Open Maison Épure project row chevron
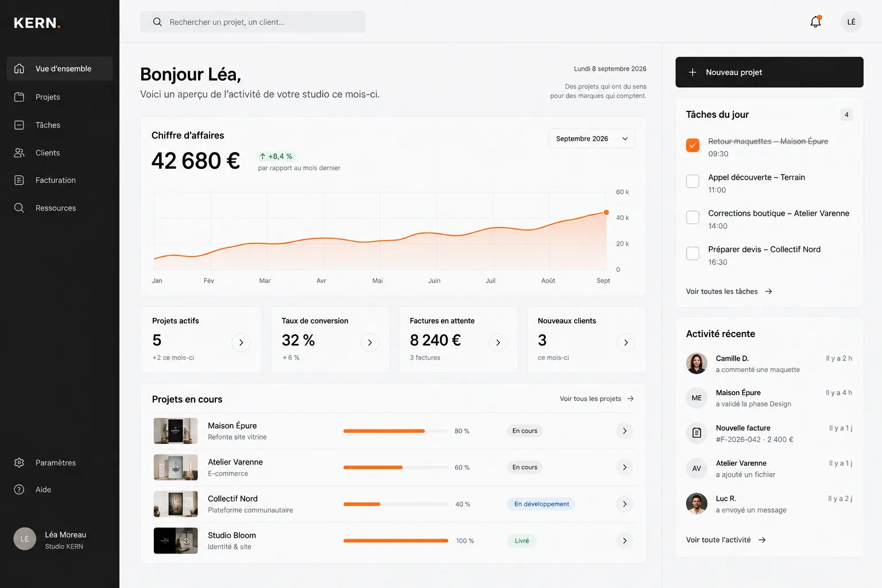The height and width of the screenshot is (588, 882). [x=625, y=431]
